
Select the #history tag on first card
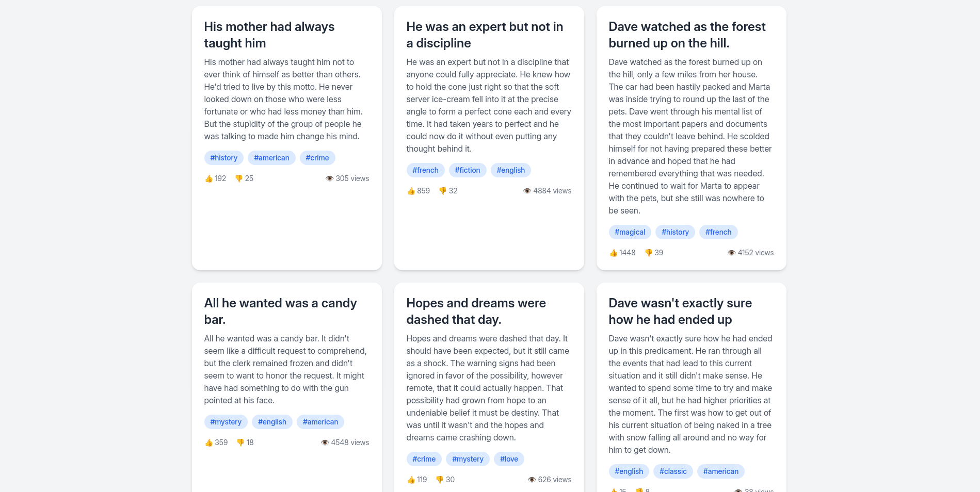[224, 158]
